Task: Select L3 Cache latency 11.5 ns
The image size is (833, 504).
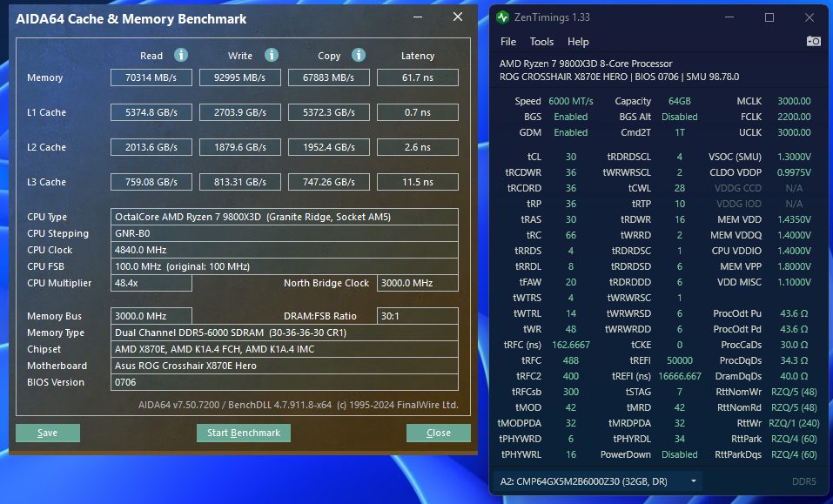Action: point(418,182)
